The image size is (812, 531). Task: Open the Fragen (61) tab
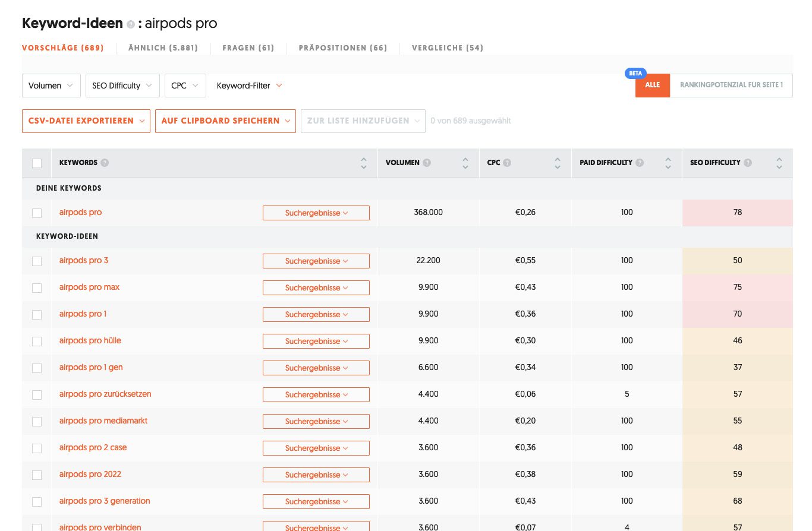(248, 48)
